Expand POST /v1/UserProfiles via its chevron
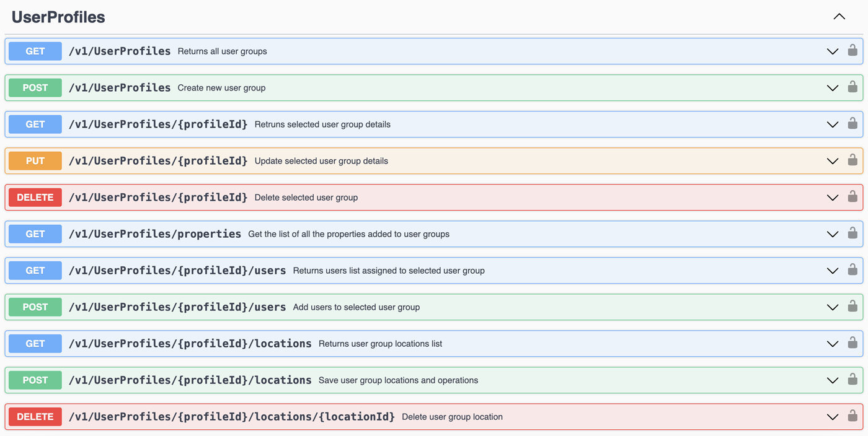 pyautogui.click(x=832, y=87)
